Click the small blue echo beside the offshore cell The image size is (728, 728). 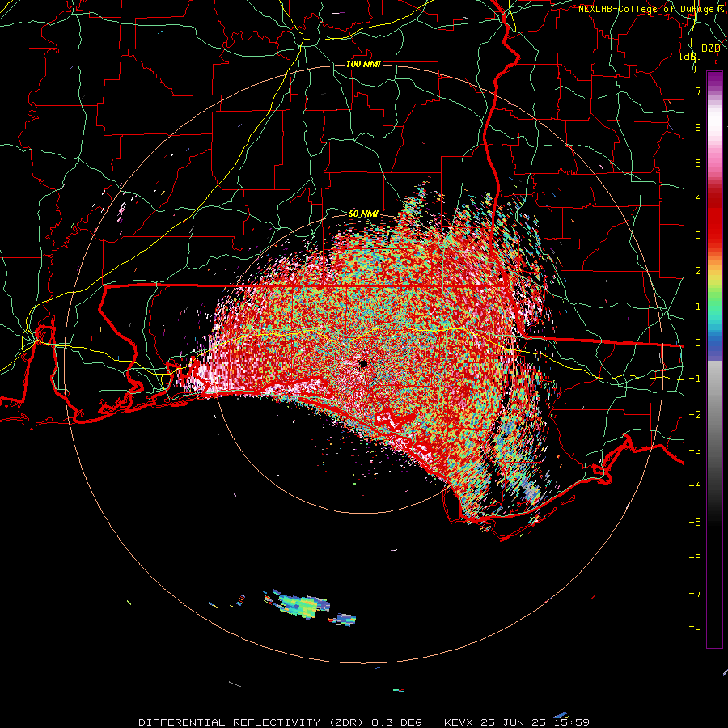tap(343, 620)
